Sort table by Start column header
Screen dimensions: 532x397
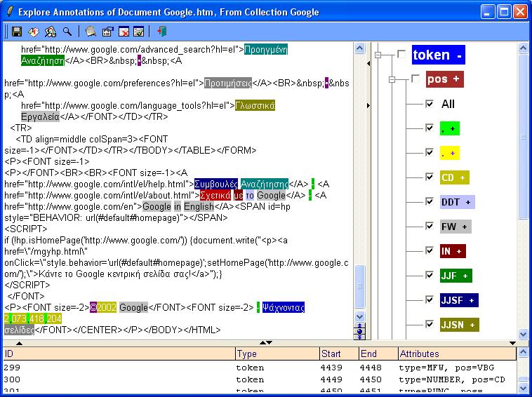(x=339, y=354)
